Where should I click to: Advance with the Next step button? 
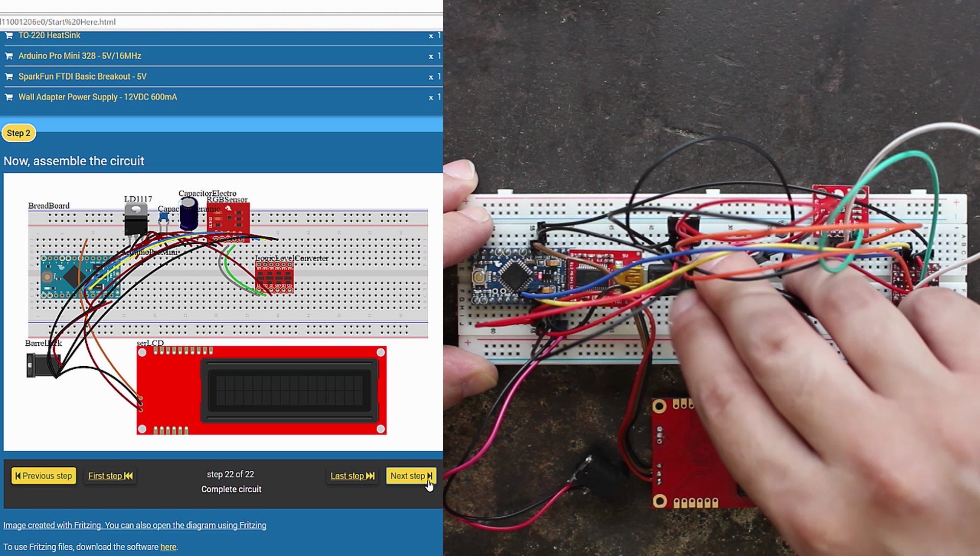410,475
